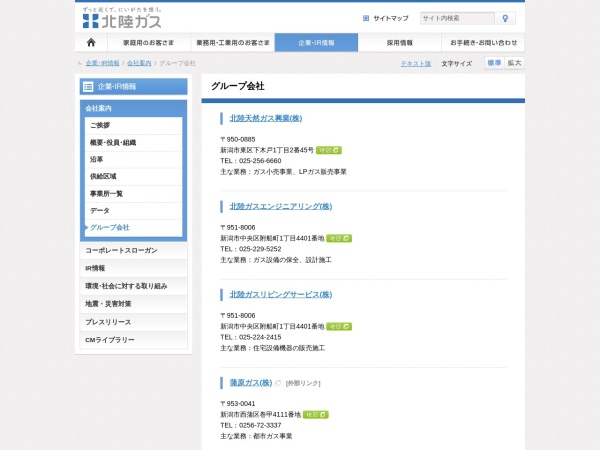Click the search magnifier button

(505, 18)
